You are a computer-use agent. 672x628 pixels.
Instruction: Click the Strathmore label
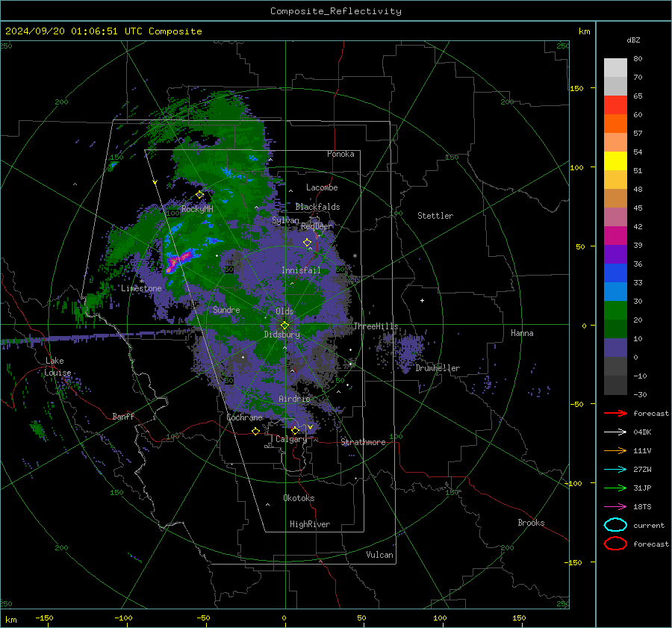pos(363,442)
